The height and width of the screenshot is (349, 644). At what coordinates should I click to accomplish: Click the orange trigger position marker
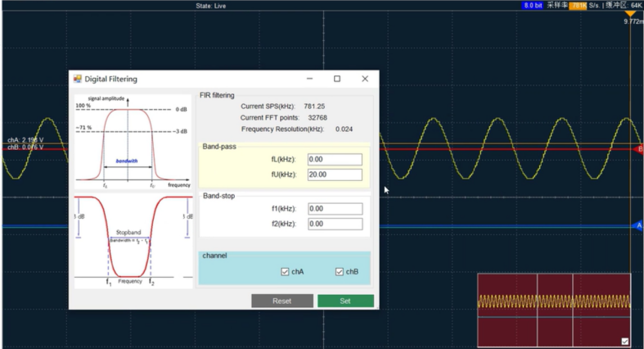pyautogui.click(x=630, y=14)
